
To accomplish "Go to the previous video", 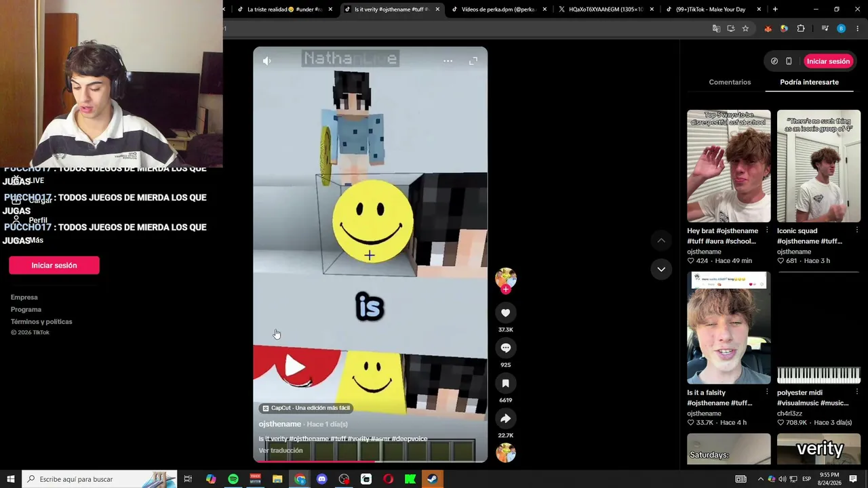I will pos(661,241).
